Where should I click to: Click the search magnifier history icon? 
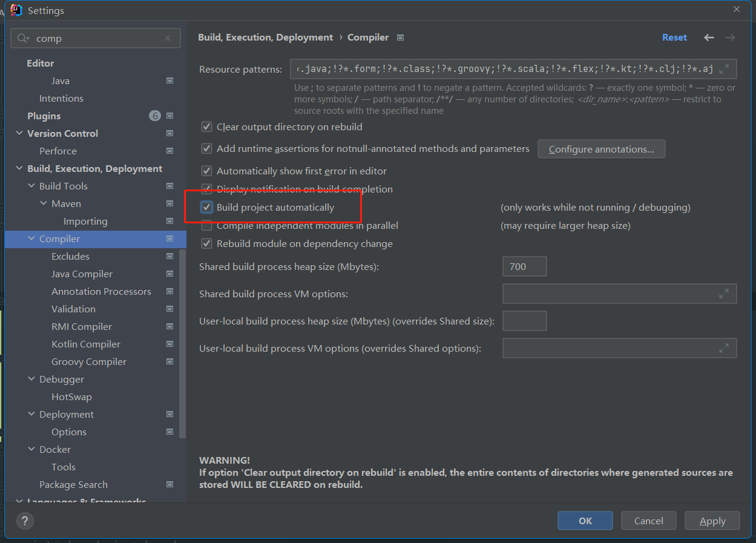coord(23,38)
